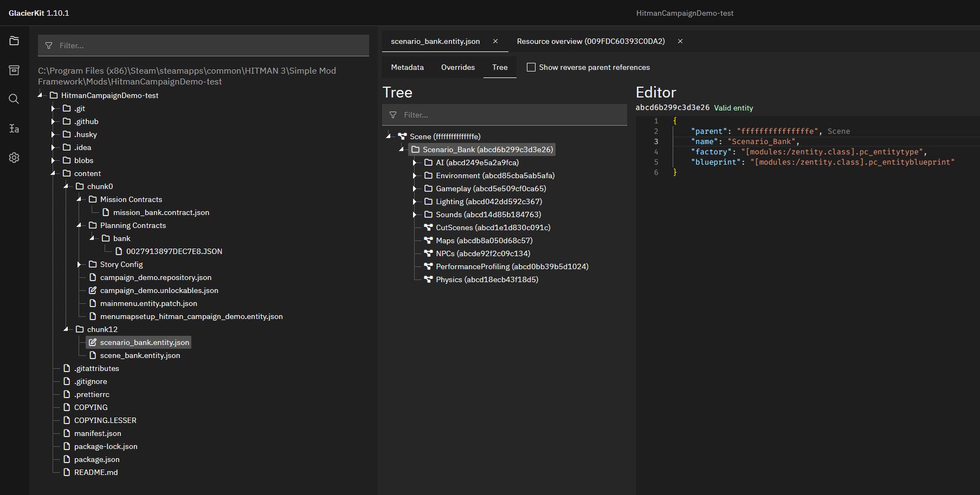
Task: Click the filter funnel icon in file explorer
Action: coord(49,45)
